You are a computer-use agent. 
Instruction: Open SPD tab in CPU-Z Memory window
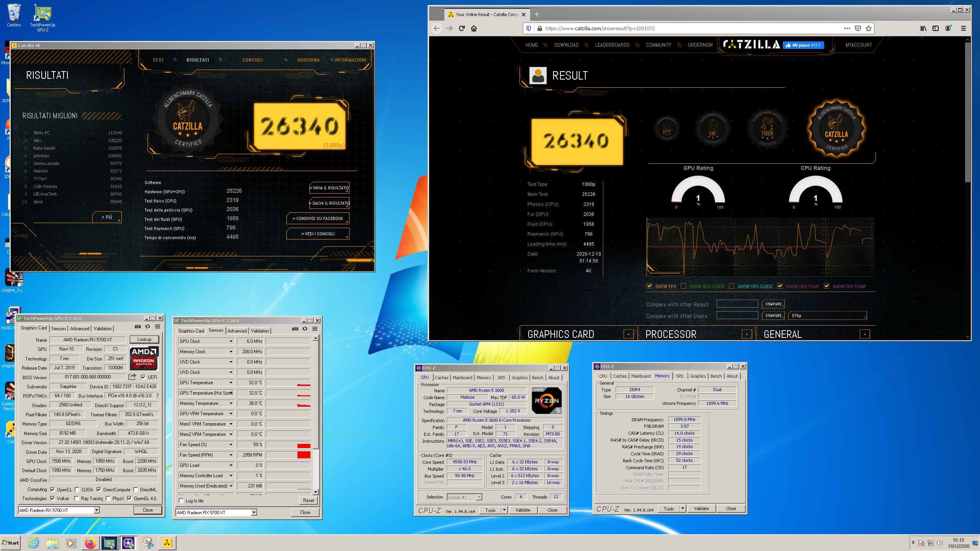pyautogui.click(x=679, y=376)
